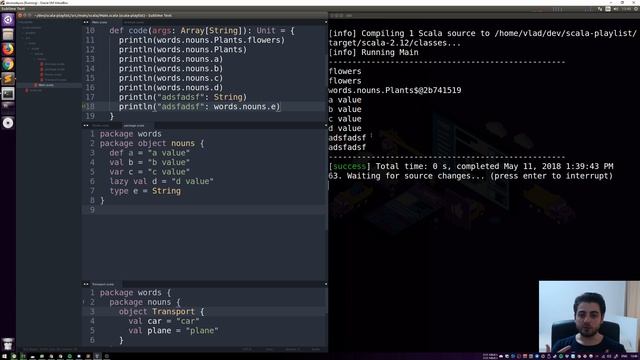Click the line 'def a = "a value"'
This screenshot has height=360, width=640.
149,153
